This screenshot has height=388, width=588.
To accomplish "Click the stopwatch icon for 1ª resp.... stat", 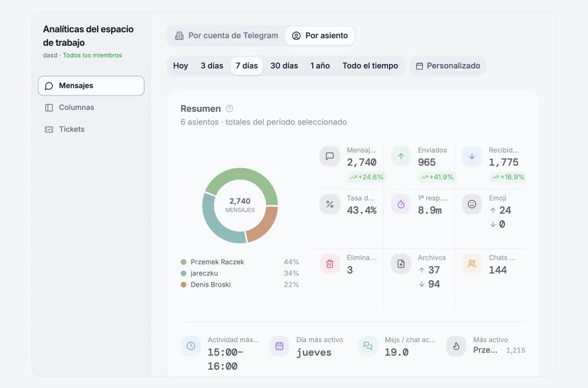I will pyautogui.click(x=401, y=204).
